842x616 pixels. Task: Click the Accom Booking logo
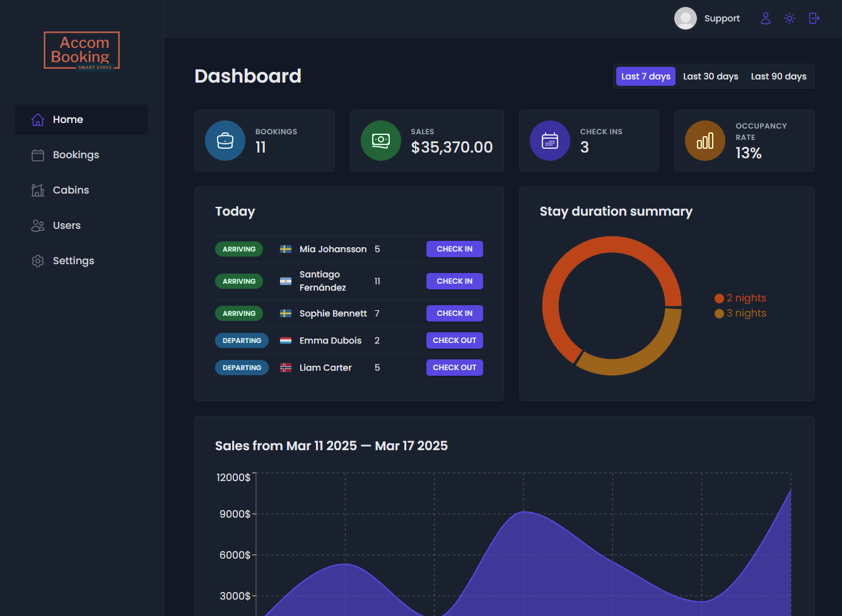[82, 51]
